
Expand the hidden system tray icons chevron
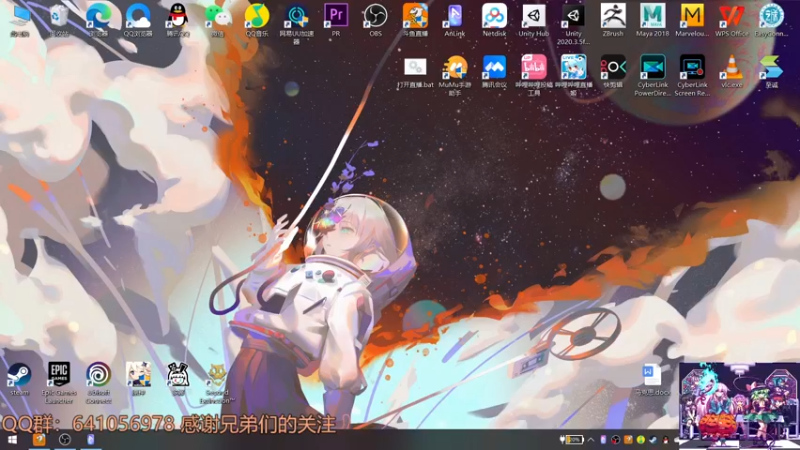[591, 439]
